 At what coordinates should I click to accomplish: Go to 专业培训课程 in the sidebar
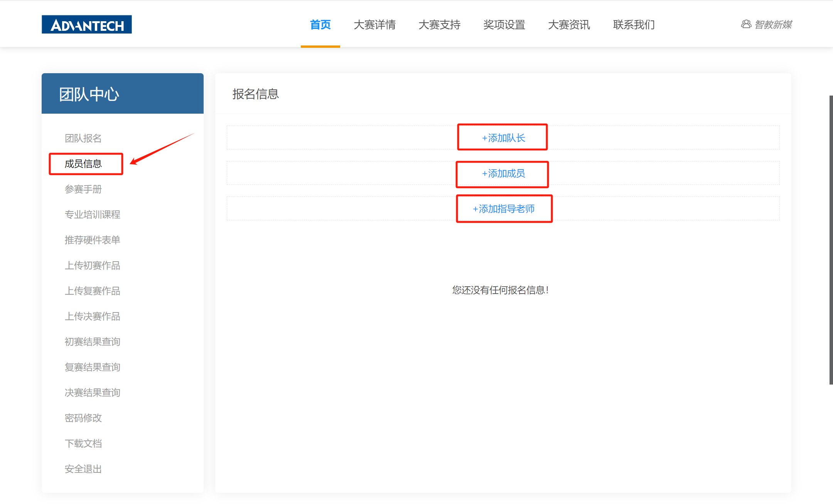point(92,215)
